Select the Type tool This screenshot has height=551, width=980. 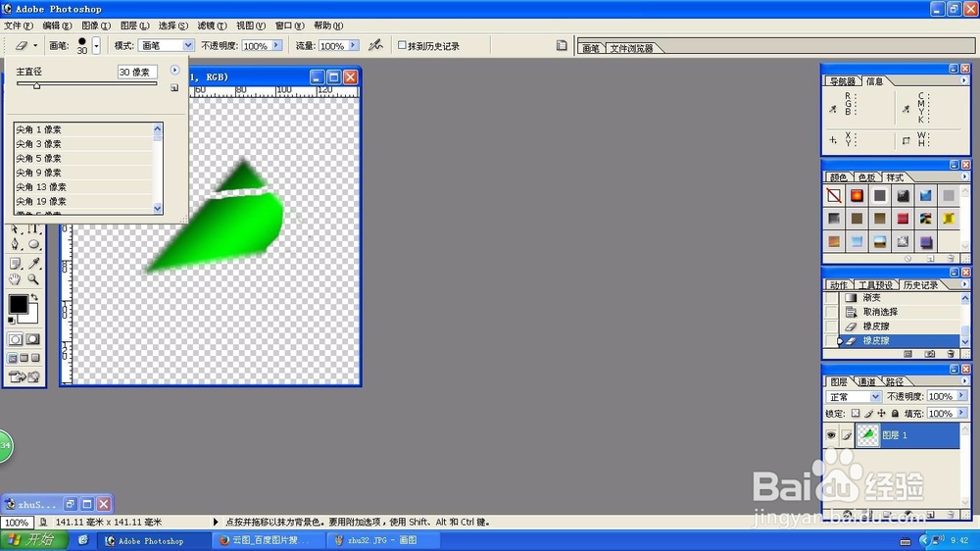(x=33, y=229)
